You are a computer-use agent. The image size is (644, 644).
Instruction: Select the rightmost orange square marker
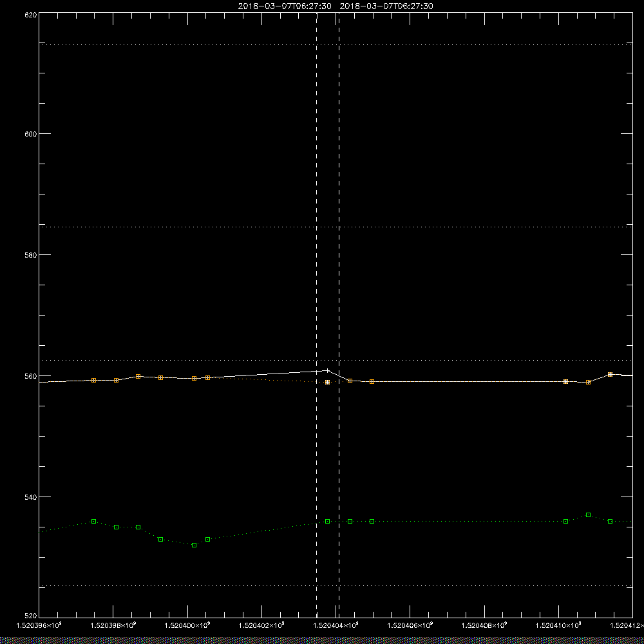point(611,375)
